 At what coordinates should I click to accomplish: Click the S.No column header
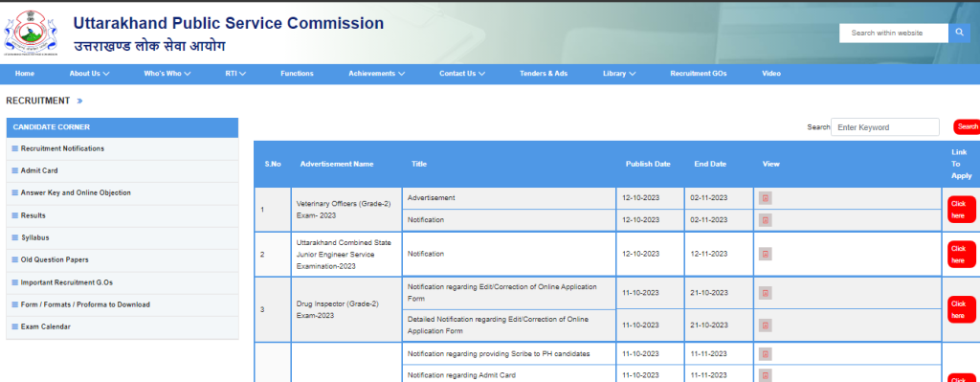point(273,164)
